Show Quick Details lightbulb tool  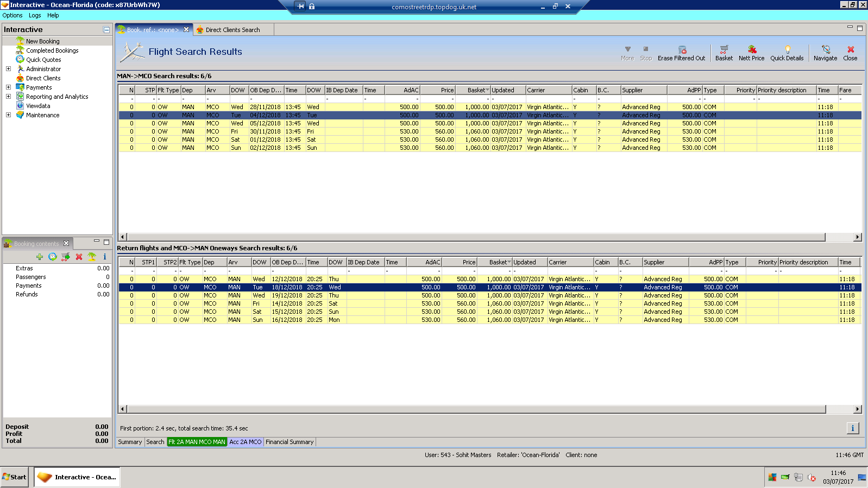pyautogui.click(x=787, y=53)
